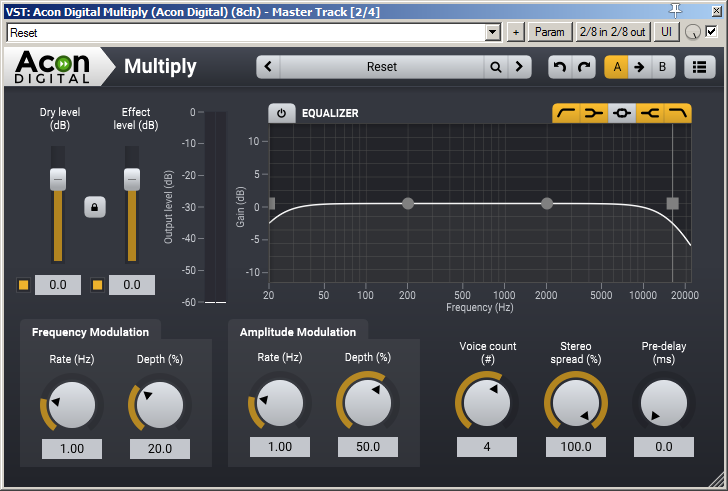Click the Stereo spread value 100.0

576,447
